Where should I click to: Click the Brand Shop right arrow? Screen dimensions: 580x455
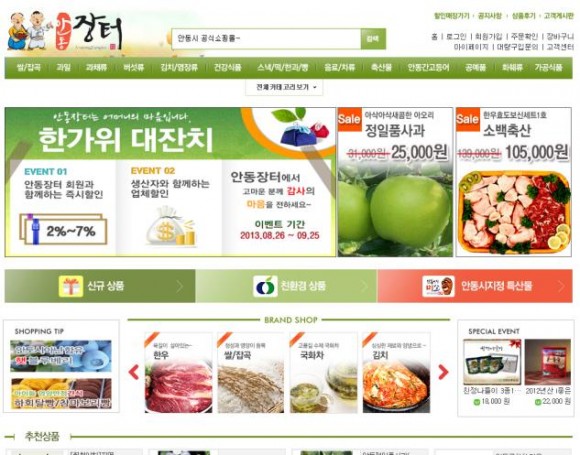pyautogui.click(x=443, y=372)
